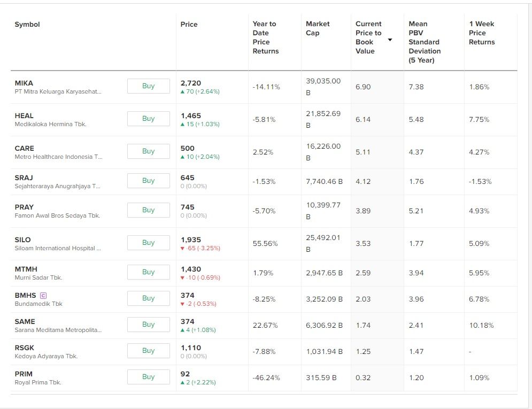Click HEAL price 1,465
The image size is (532, 409).
(x=191, y=115)
